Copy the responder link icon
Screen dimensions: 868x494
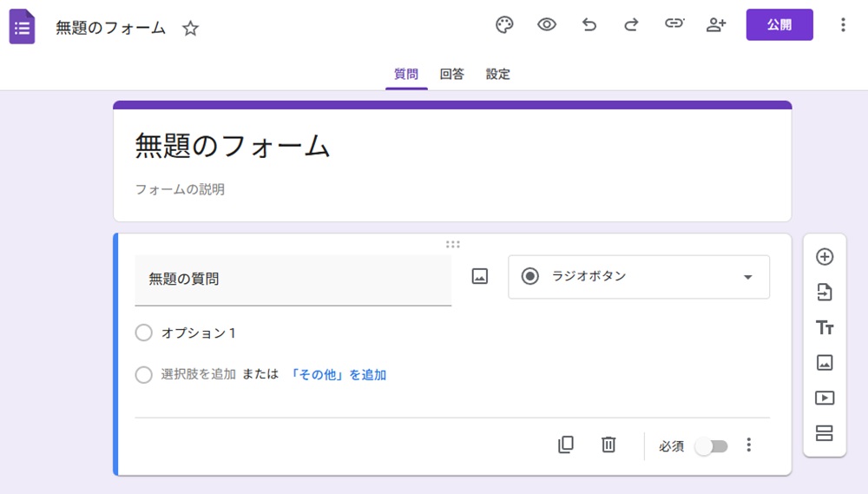click(x=674, y=25)
